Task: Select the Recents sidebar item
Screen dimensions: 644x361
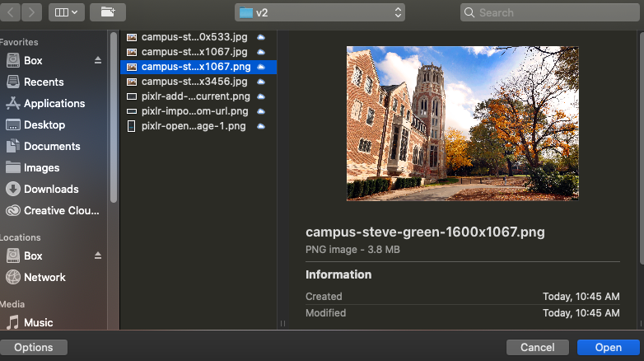Action: click(44, 82)
